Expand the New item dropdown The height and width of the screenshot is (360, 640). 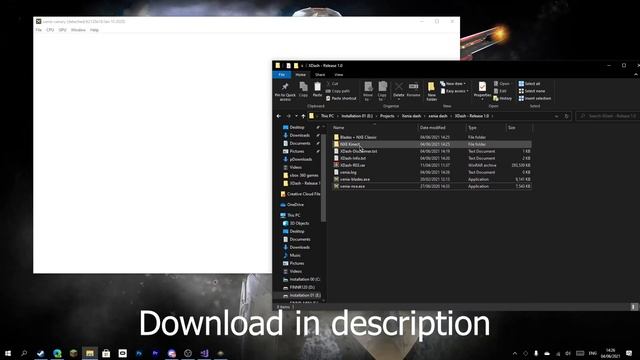click(x=453, y=84)
